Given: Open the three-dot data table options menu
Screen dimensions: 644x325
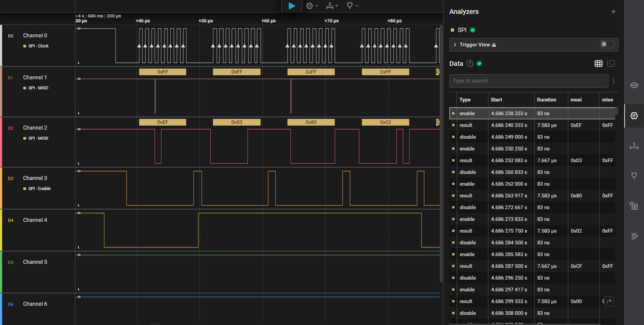Looking at the screenshot, I should click(614, 81).
